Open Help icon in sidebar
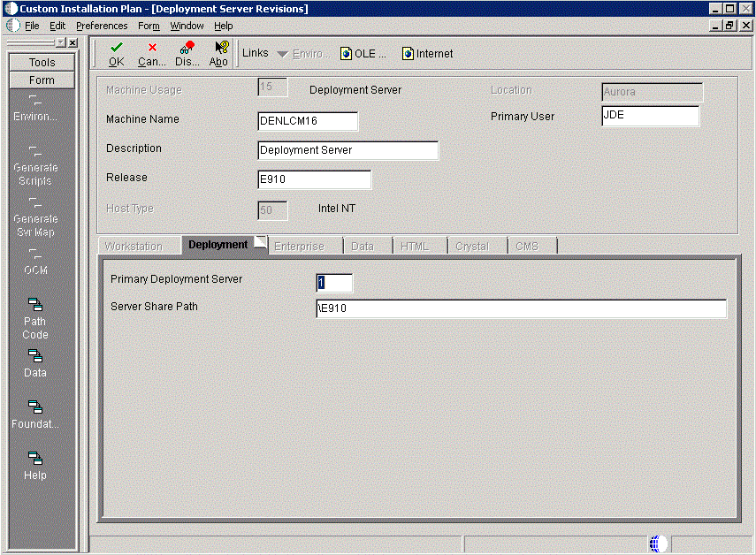 [35, 458]
